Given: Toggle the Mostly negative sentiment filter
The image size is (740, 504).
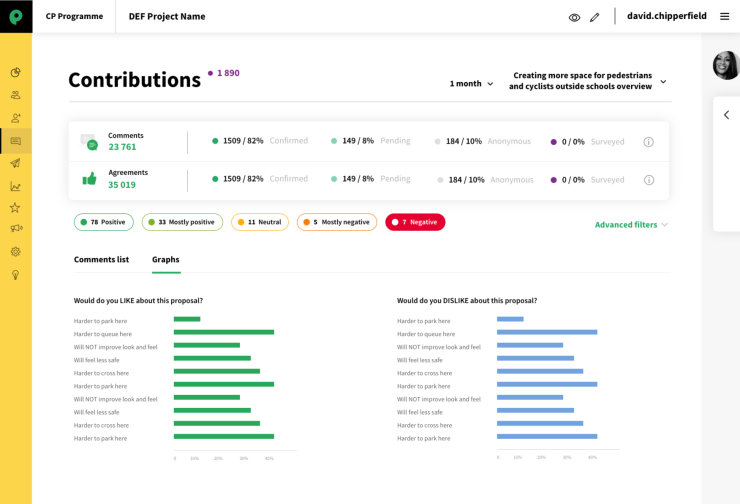Looking at the screenshot, I should [x=336, y=222].
